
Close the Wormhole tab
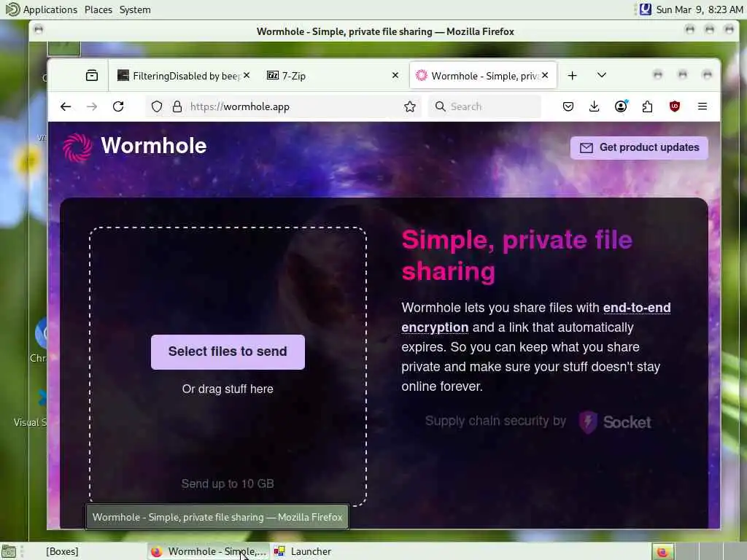[x=545, y=75]
